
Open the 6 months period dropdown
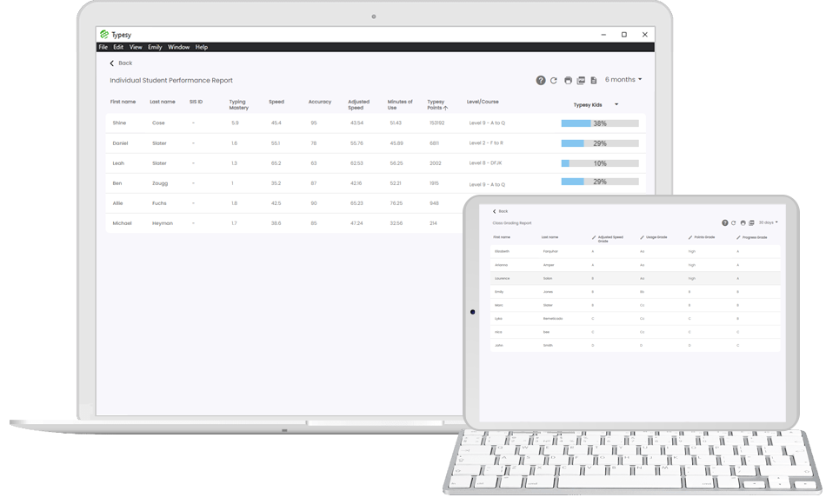tap(623, 80)
